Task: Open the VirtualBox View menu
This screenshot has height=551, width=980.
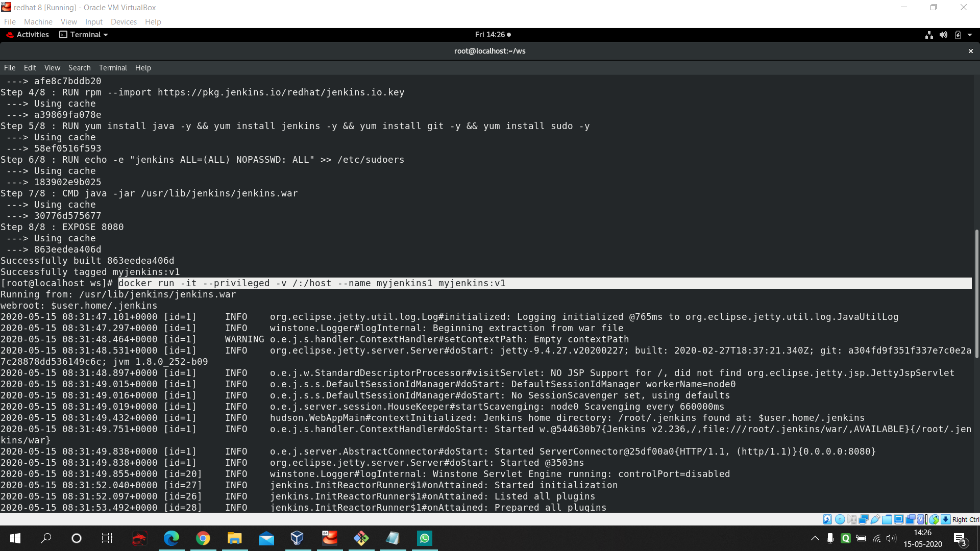Action: pyautogui.click(x=69, y=21)
